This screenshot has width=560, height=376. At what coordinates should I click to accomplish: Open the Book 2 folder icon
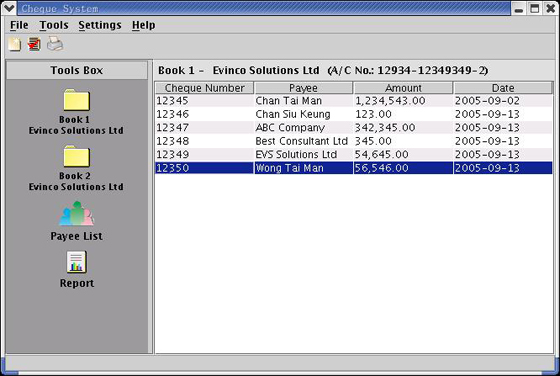(76, 156)
